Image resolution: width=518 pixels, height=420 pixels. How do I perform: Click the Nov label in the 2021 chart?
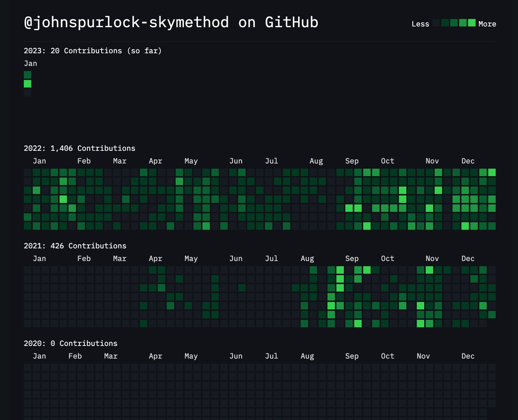coord(432,258)
